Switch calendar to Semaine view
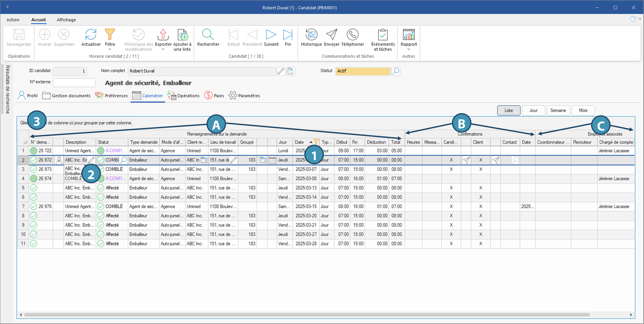Screen dimensions: 644x324 pyautogui.click(x=558, y=110)
